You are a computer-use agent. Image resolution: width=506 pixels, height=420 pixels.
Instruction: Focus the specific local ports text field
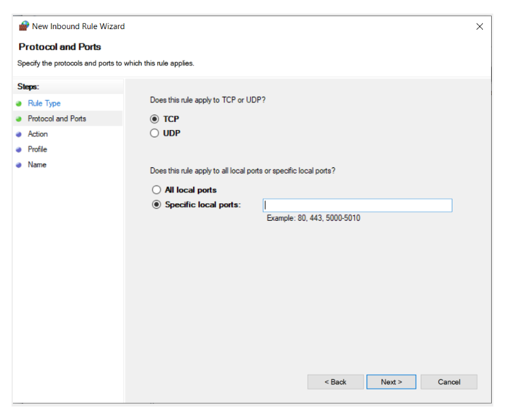[357, 205]
